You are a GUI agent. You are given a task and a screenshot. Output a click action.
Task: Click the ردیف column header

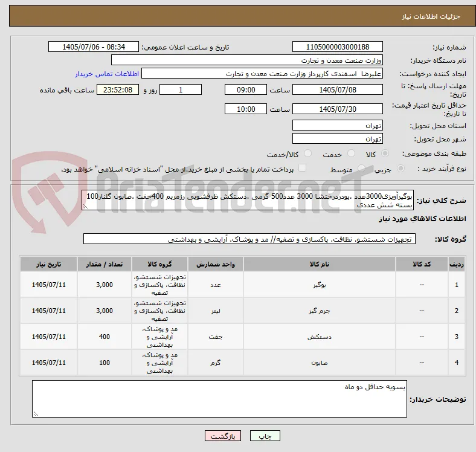pos(456,264)
